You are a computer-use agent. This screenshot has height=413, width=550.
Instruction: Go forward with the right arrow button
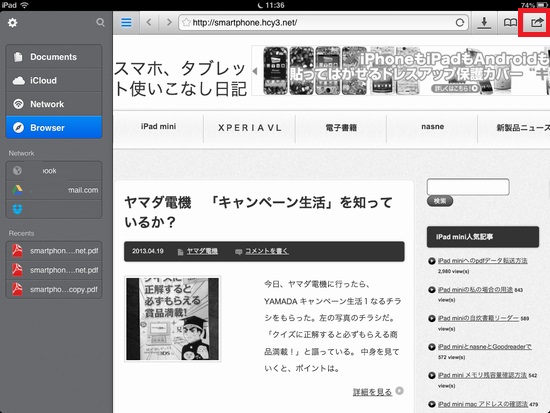click(x=169, y=22)
